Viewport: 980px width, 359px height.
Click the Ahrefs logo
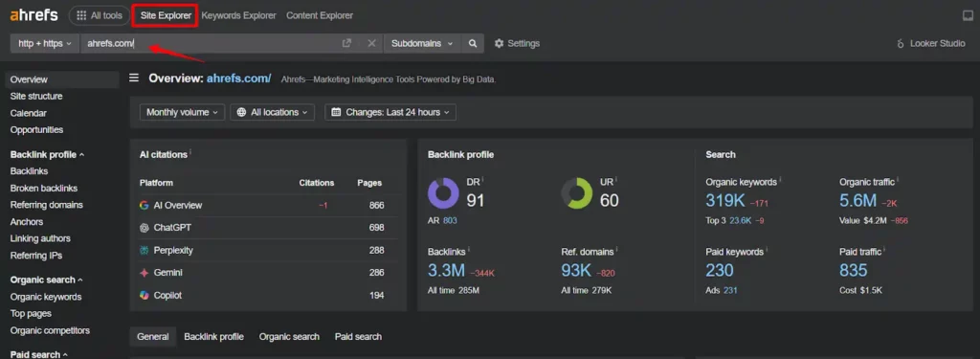pos(33,15)
